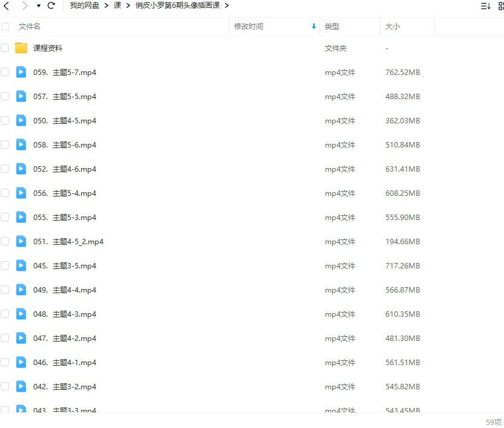Click the video icon of 059. 主题5-7.mp4
504x428 pixels.
21,72
